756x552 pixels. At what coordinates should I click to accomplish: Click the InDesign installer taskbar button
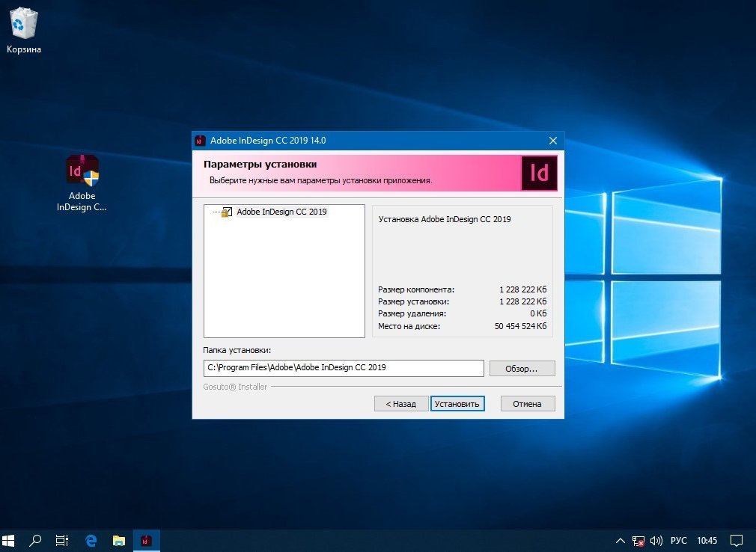(x=146, y=541)
